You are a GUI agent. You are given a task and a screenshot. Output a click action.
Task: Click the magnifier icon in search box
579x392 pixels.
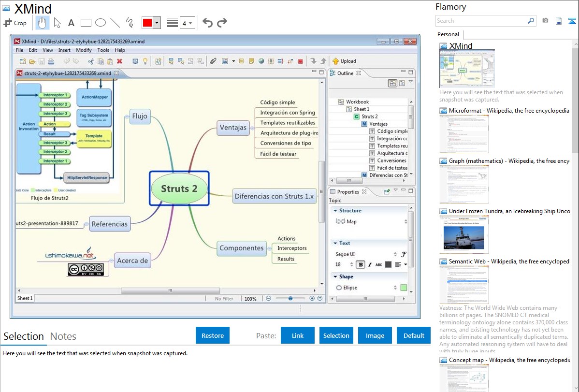pyautogui.click(x=531, y=21)
